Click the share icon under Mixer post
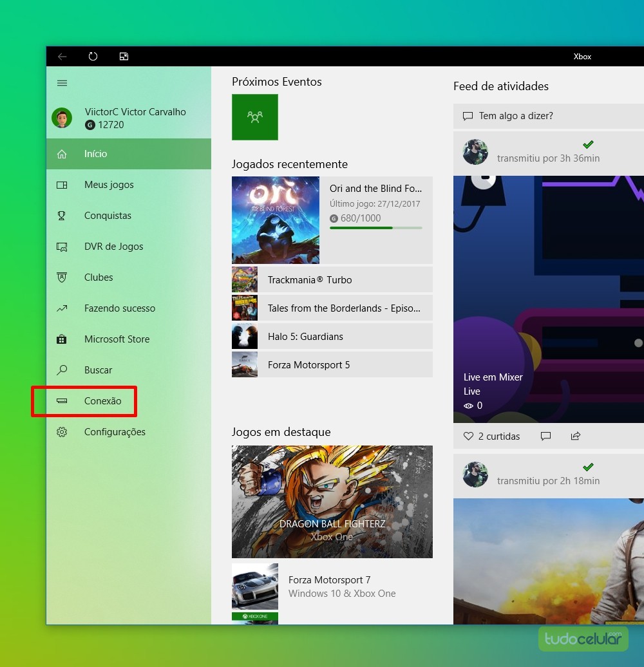644x667 pixels. coord(576,437)
